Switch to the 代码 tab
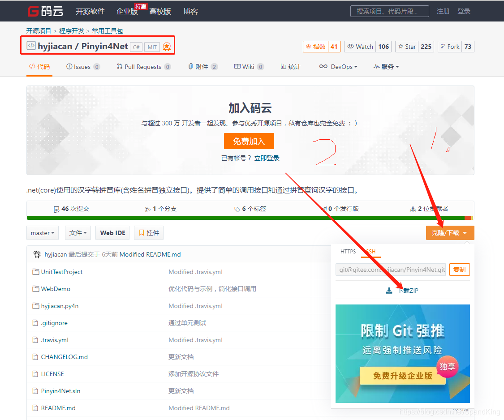This screenshot has height=420, width=504. tap(39, 67)
